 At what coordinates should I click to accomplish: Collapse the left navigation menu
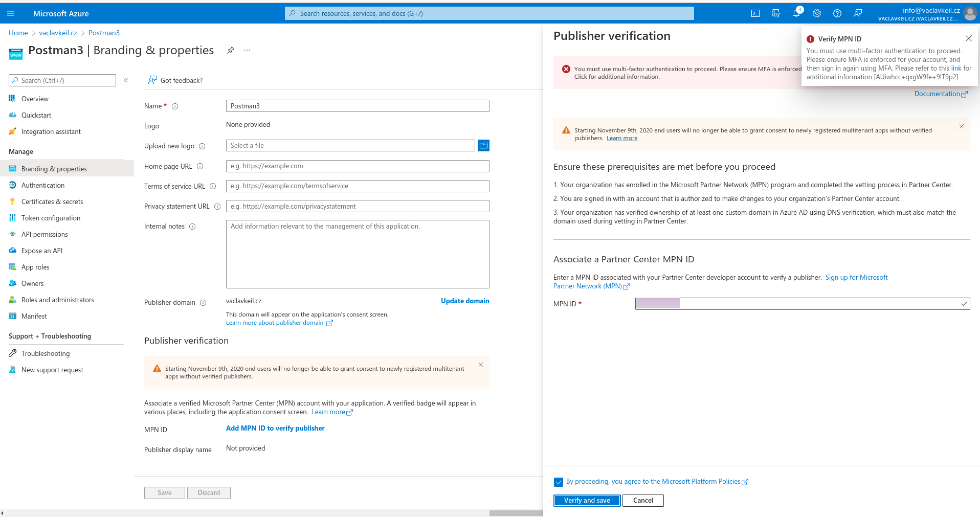pyautogui.click(x=126, y=80)
